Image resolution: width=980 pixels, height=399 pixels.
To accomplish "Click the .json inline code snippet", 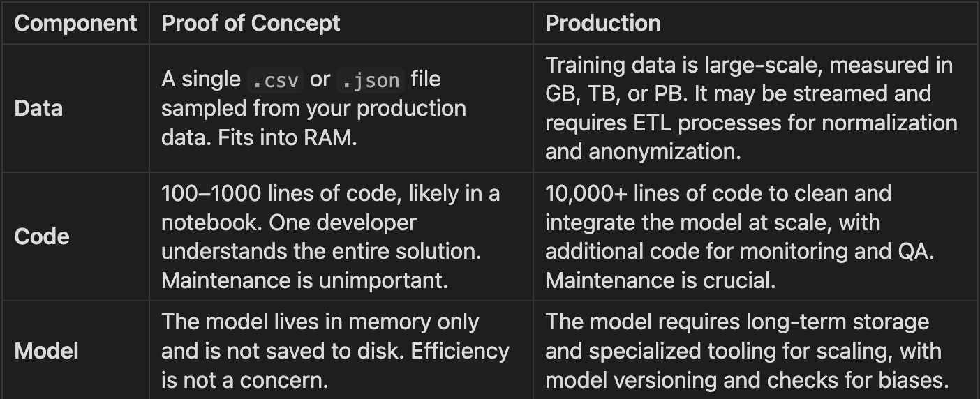I will (370, 80).
